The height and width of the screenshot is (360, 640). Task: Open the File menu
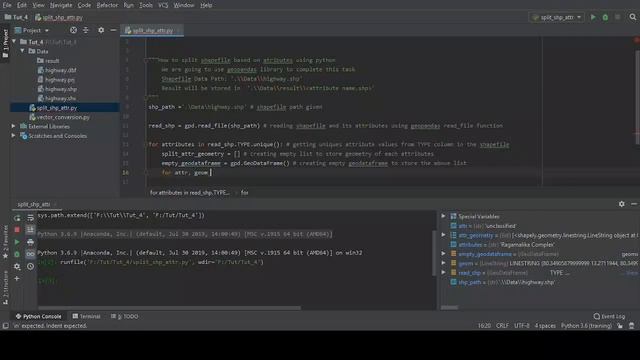point(7,5)
